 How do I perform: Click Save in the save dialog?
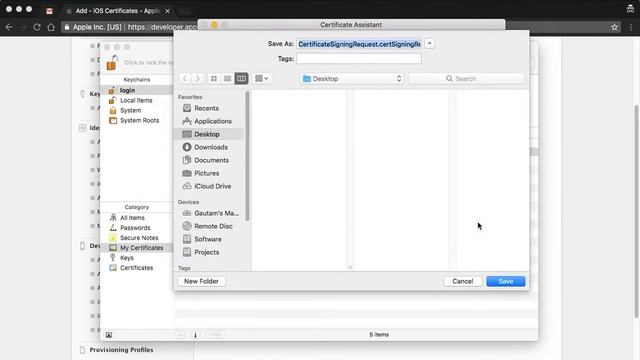pos(505,281)
